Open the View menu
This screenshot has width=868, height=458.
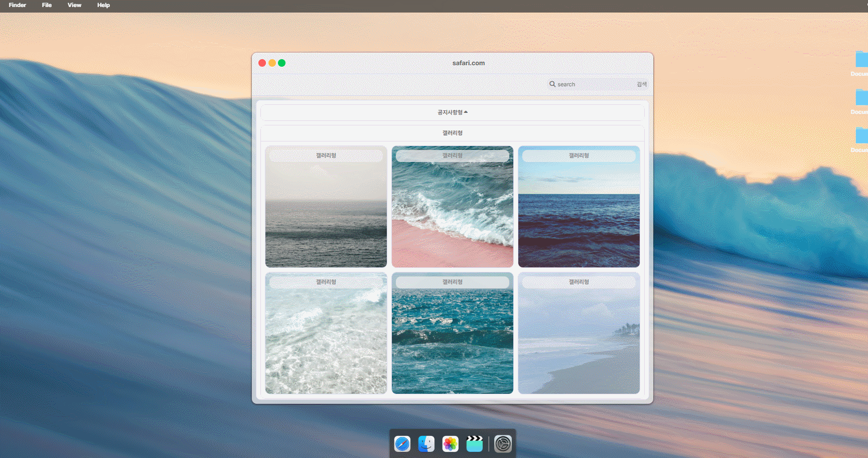pos(74,5)
